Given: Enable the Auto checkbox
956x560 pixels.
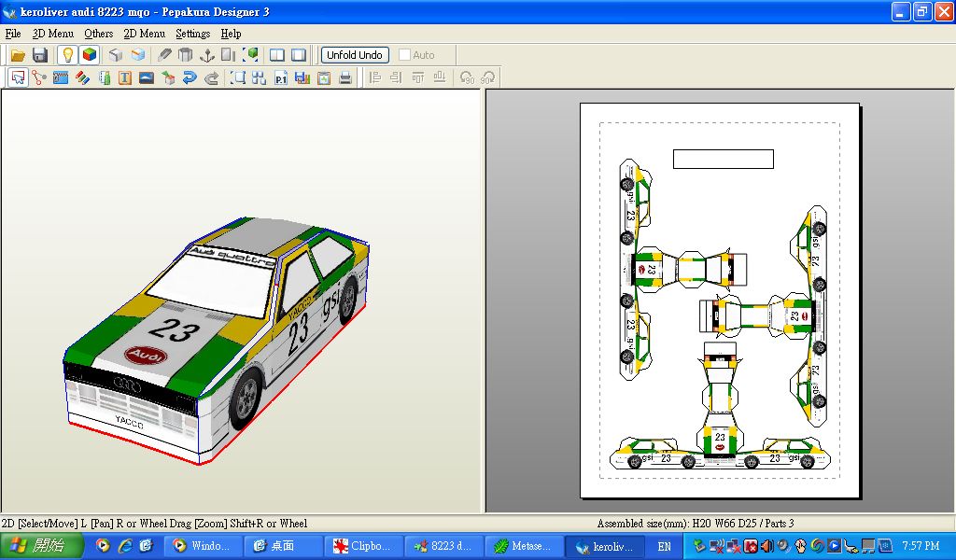Looking at the screenshot, I should [405, 55].
